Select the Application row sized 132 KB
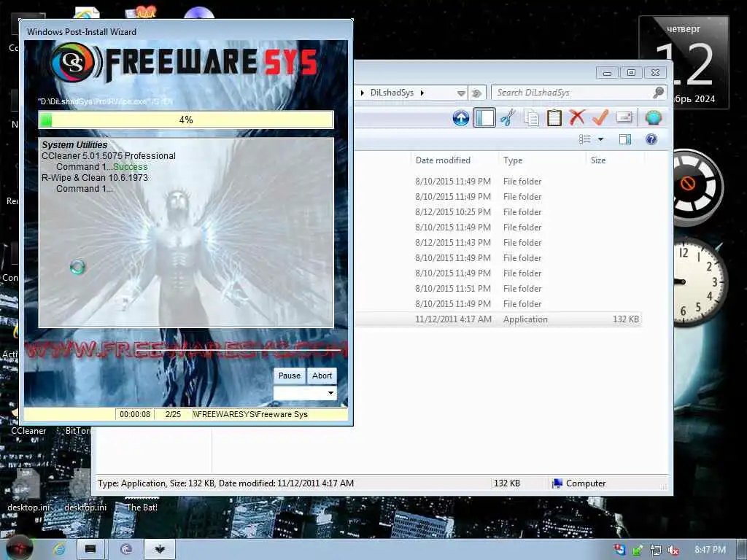This screenshot has width=747, height=560. click(x=498, y=319)
